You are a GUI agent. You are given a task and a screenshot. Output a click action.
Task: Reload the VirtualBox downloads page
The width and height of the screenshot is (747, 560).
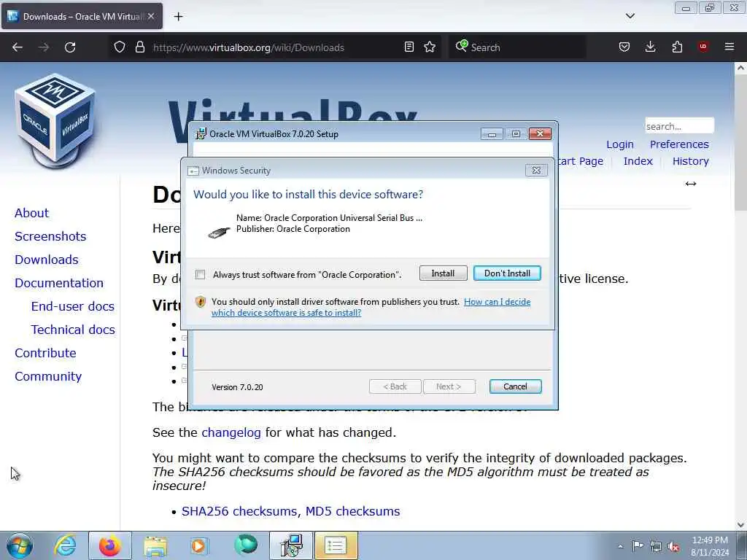pos(70,47)
